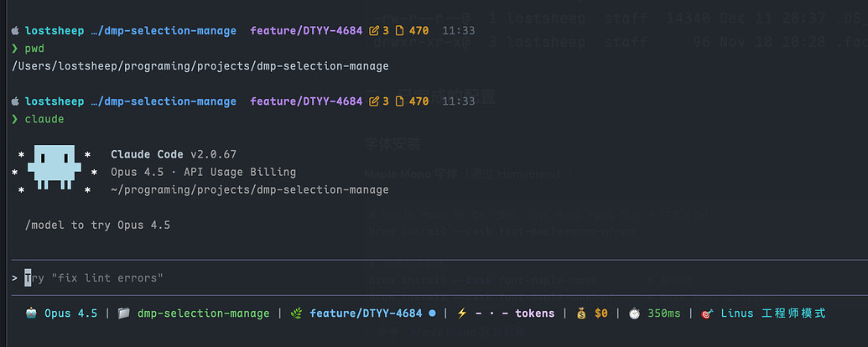The width and height of the screenshot is (868, 347).
Task: Click …/dmp-selection-manage directory in prompt above pwd
Action: pyautogui.click(x=164, y=30)
